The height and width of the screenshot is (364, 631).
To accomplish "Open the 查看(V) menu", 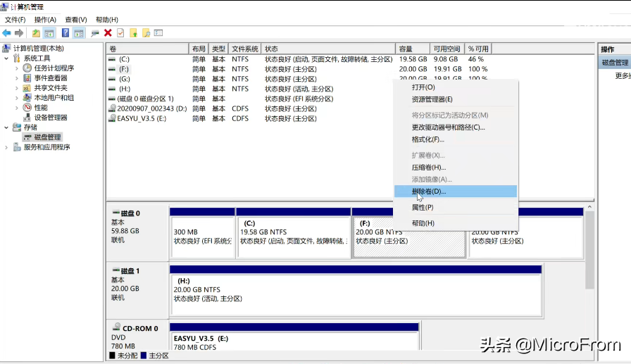I will coord(75,20).
